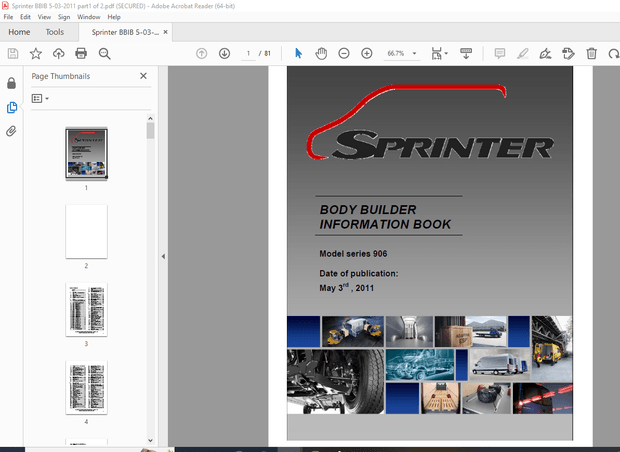Open the Help menu
This screenshot has width=620, height=452.
click(x=114, y=17)
